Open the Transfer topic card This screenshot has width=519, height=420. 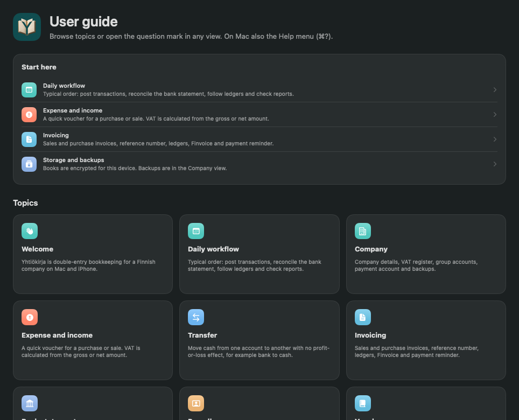[259, 340]
